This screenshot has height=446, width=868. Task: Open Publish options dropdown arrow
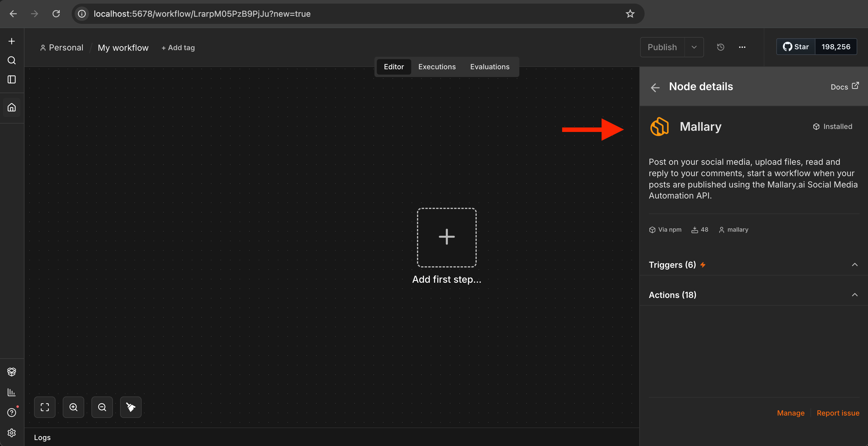694,47
